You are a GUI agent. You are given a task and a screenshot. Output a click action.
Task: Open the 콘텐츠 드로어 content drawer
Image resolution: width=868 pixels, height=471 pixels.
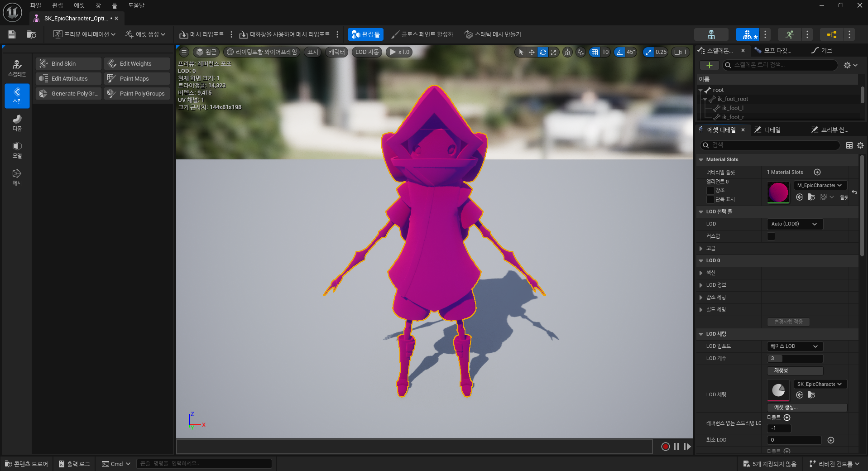point(26,464)
